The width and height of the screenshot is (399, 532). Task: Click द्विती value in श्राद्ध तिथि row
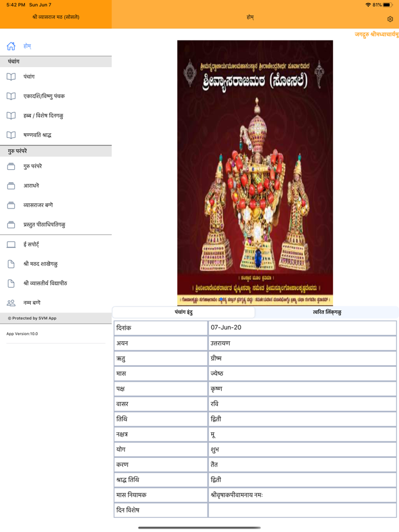(216, 480)
